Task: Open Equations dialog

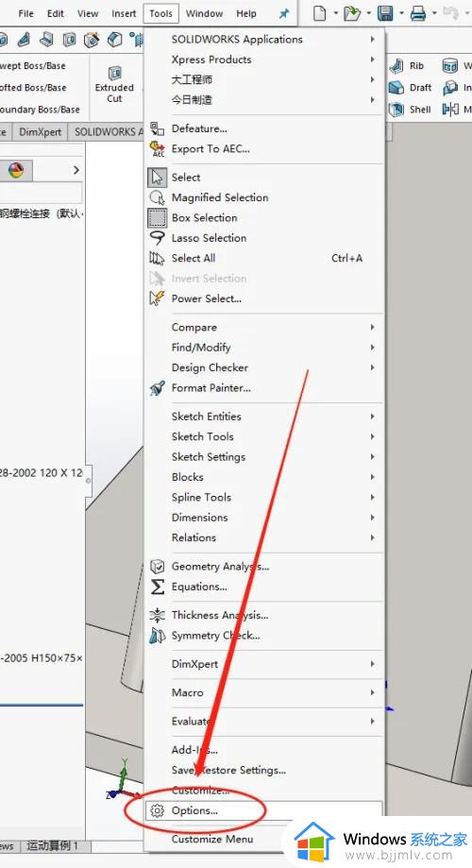Action: 264,587
